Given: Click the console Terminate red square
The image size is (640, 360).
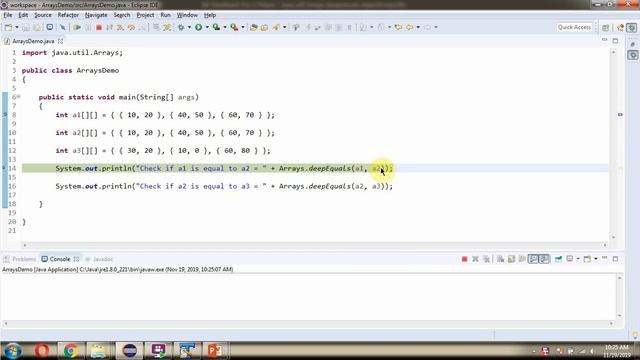Looking at the screenshot, I should [x=464, y=259].
